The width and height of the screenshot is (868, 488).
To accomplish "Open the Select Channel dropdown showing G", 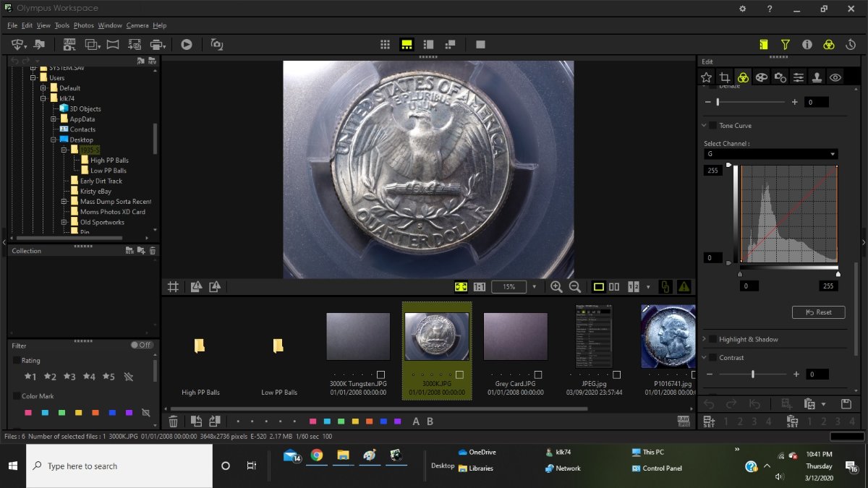I will (771, 154).
